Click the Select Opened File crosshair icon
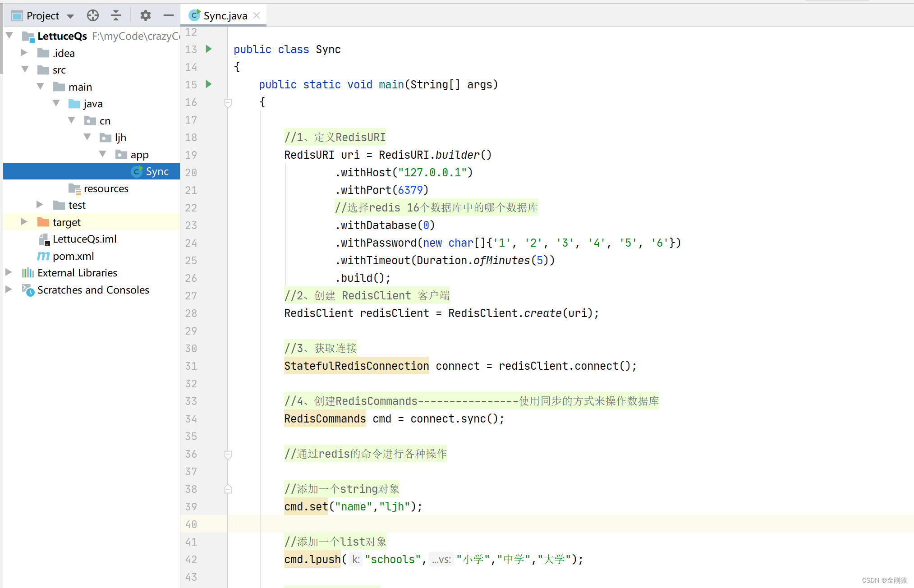 tap(92, 15)
